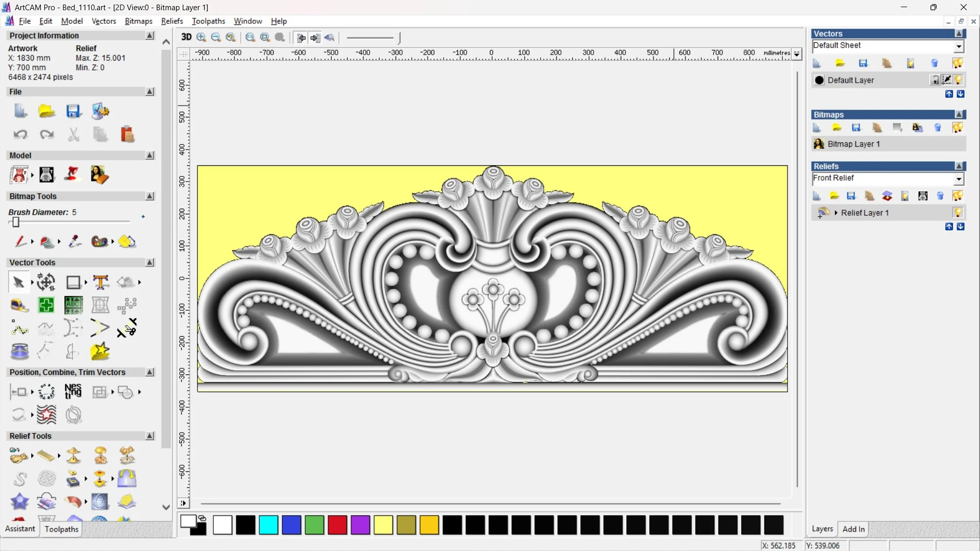Open the Default Sheet dropdown
This screenshot has width=980, height=551.
(959, 46)
